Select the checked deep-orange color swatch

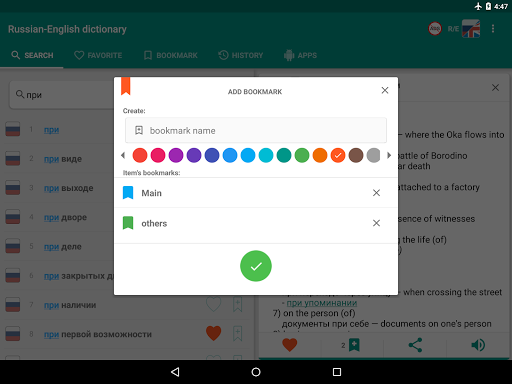(x=338, y=155)
